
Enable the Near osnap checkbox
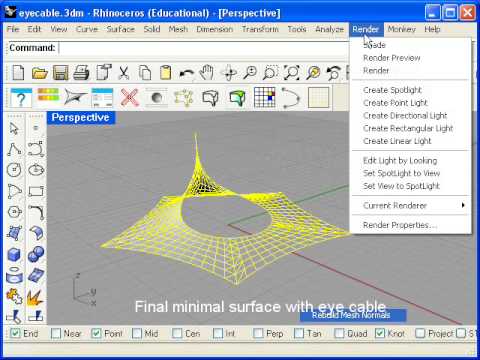(56, 333)
